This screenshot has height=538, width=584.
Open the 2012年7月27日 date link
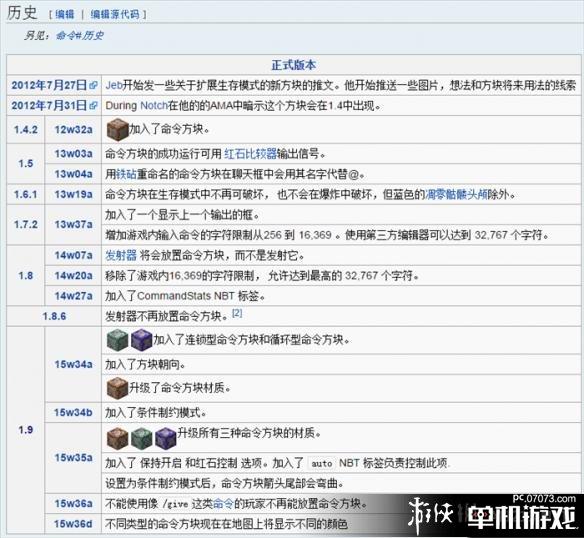pos(49,85)
